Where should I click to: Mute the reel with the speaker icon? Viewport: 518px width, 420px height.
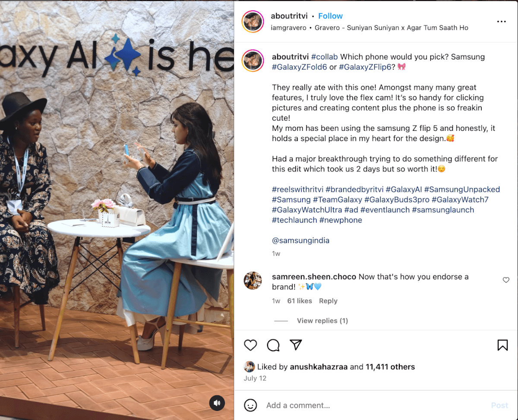coord(217,403)
